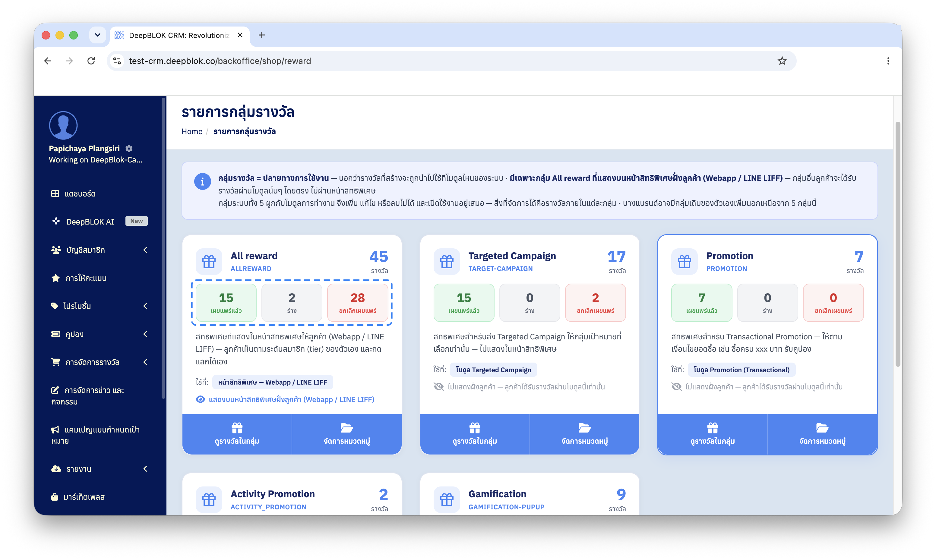936x560 pixels.
Task: Click the shopping bag icon for มาร์เก็ตเพลส
Action: tap(55, 497)
